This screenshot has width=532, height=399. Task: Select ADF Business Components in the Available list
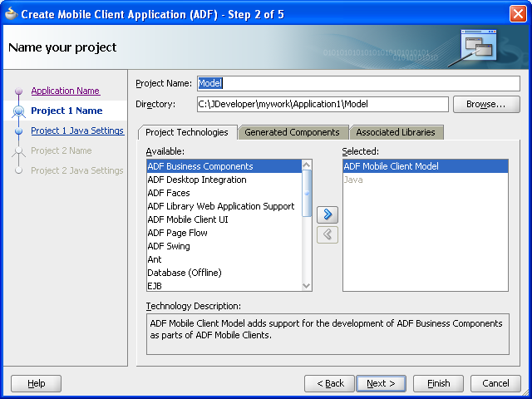coord(224,166)
